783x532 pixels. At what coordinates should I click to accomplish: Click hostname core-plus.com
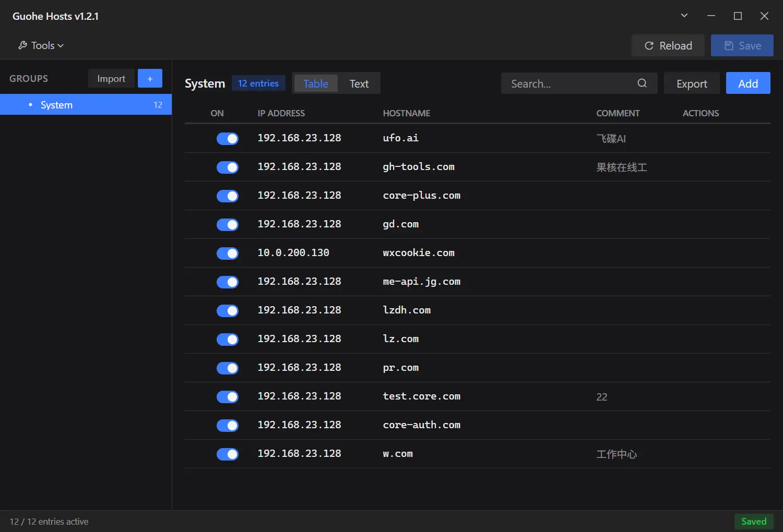[x=422, y=196]
